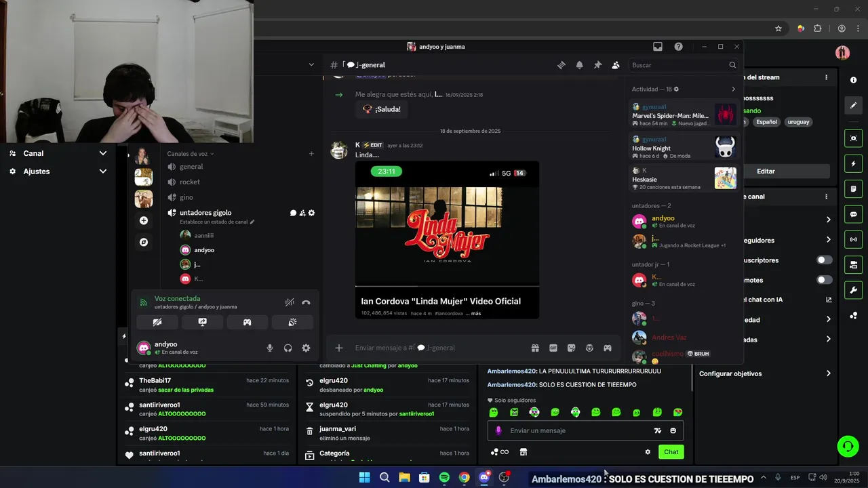Join the rocket voice channel
Viewport: 868px width, 488px height.
pyautogui.click(x=190, y=182)
